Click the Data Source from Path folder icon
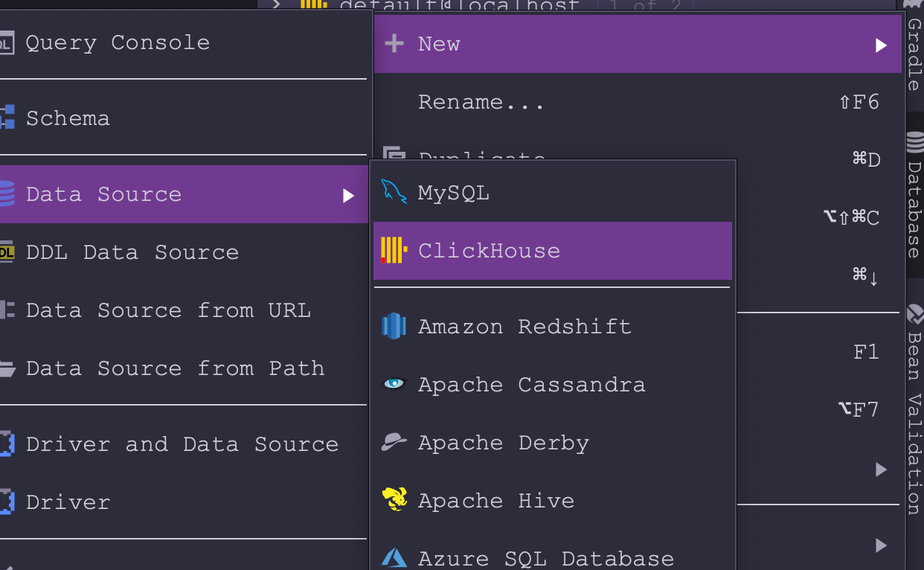This screenshot has width=924, height=570. point(6,368)
